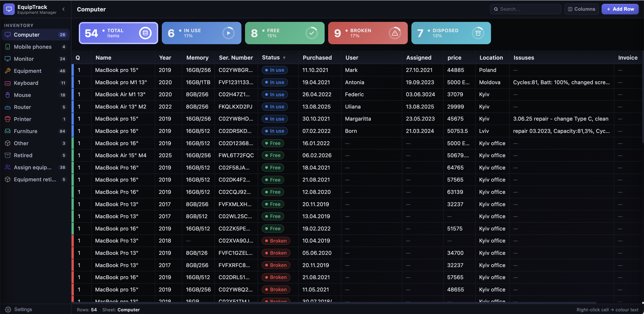The image size is (644, 314).
Task: Click the Other box icon
Action: coord(8,143)
